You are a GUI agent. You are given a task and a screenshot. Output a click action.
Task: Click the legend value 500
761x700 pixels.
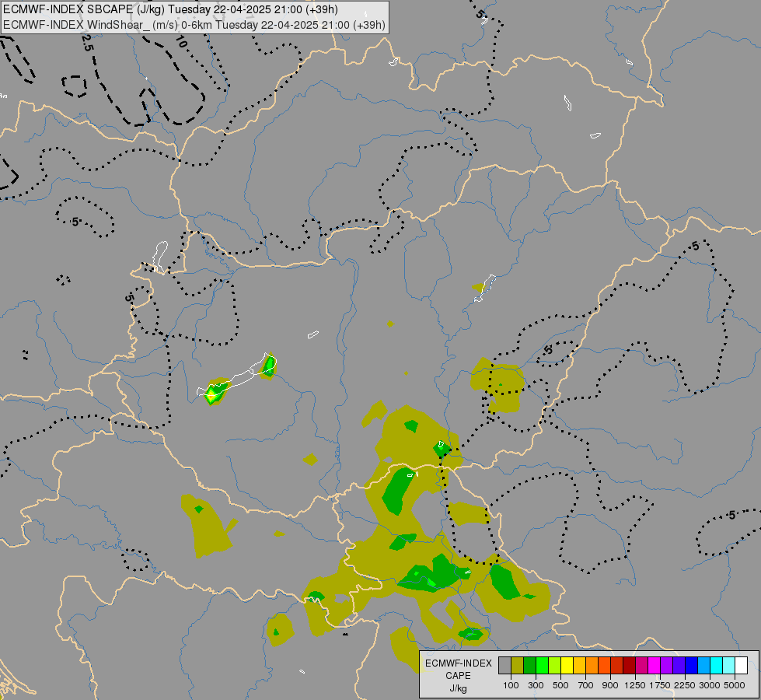point(560,685)
